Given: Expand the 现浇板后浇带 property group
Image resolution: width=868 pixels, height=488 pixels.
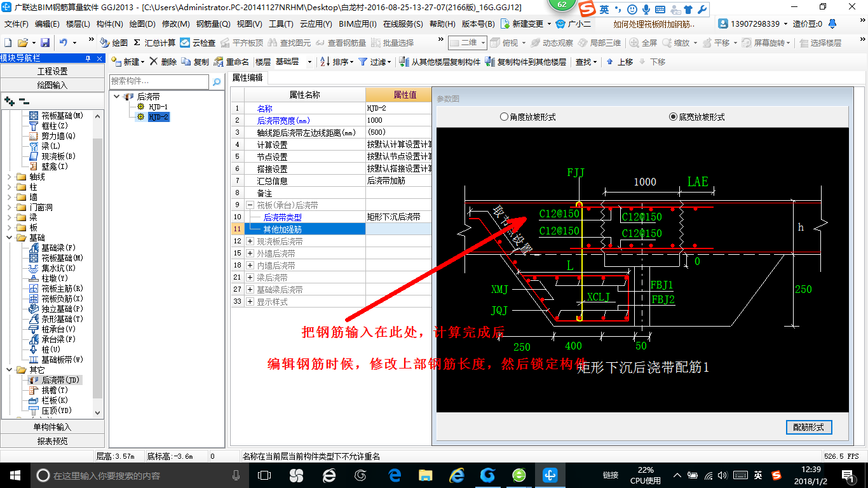Looking at the screenshot, I should [250, 241].
